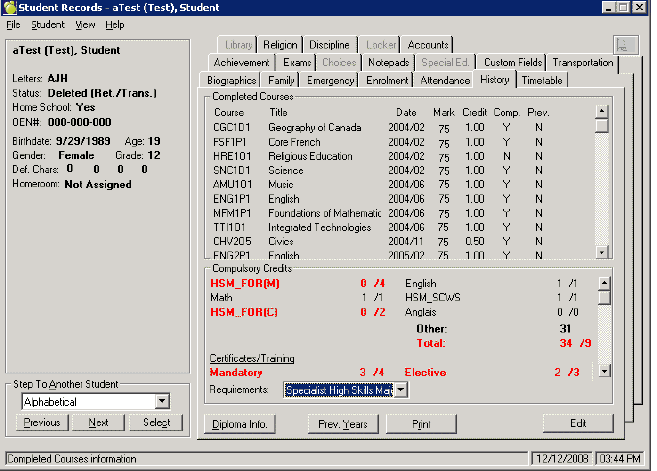Screen dimensions: 657x471
Task: Switch to the Timetable tab
Action: [x=542, y=80]
